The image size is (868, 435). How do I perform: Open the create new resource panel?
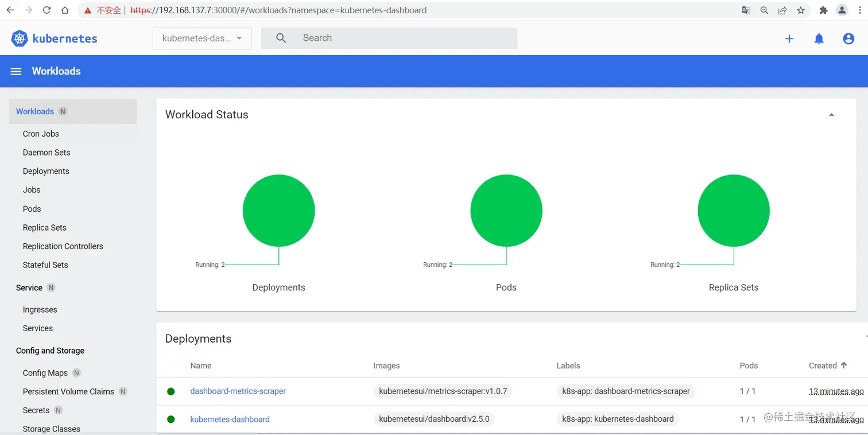click(x=789, y=38)
